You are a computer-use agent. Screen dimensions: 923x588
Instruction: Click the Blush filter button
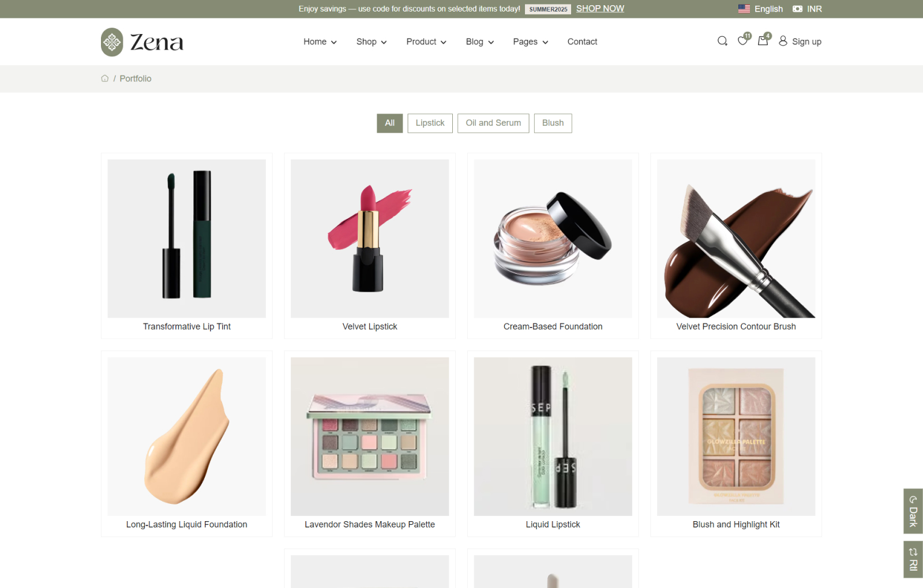click(x=553, y=123)
